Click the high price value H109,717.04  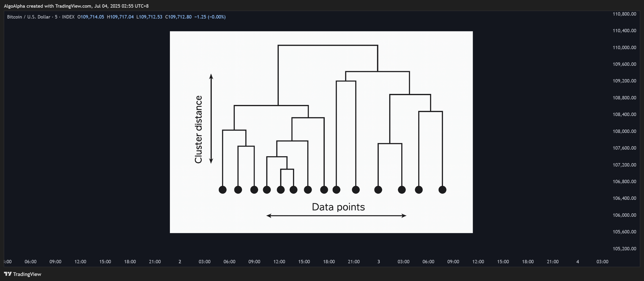120,17
